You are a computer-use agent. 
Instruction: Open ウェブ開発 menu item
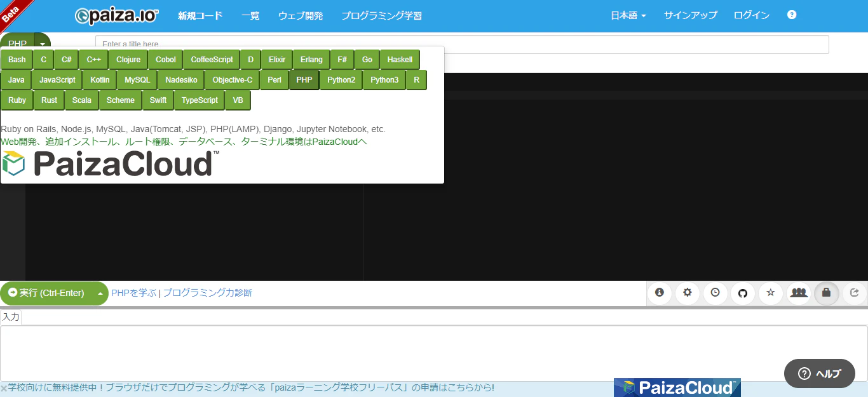301,16
